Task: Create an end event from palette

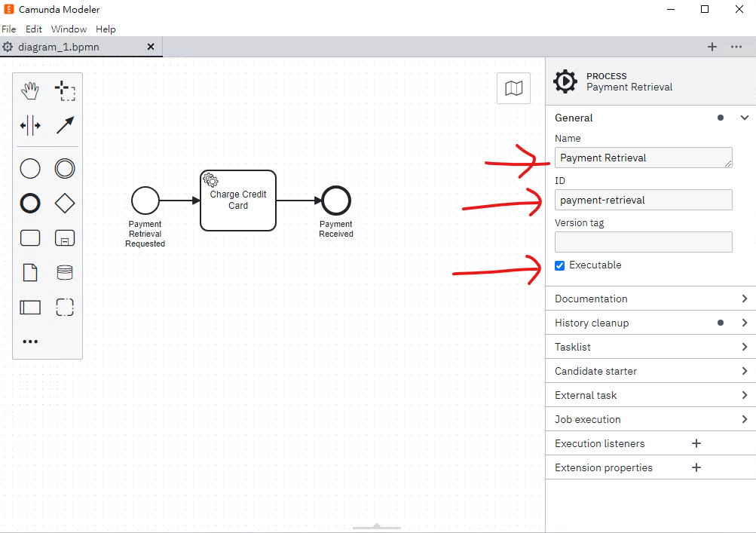Action: [x=30, y=204]
